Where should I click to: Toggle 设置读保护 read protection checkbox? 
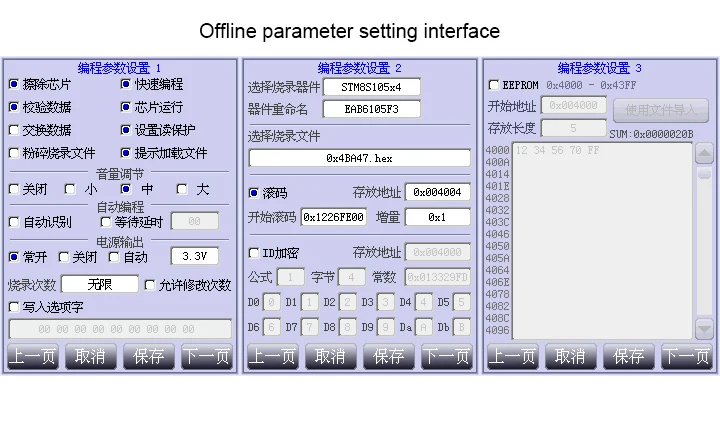pyautogui.click(x=125, y=130)
